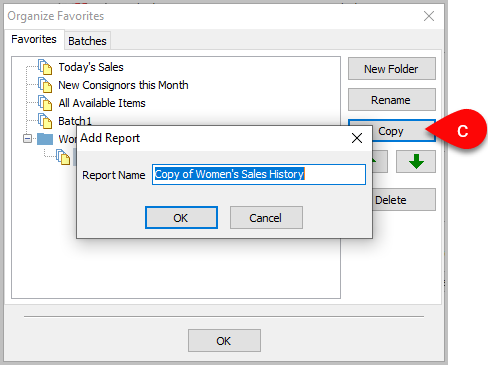Select the All Available Items report icon
Image resolution: width=488 pixels, height=365 pixels.
(45, 103)
